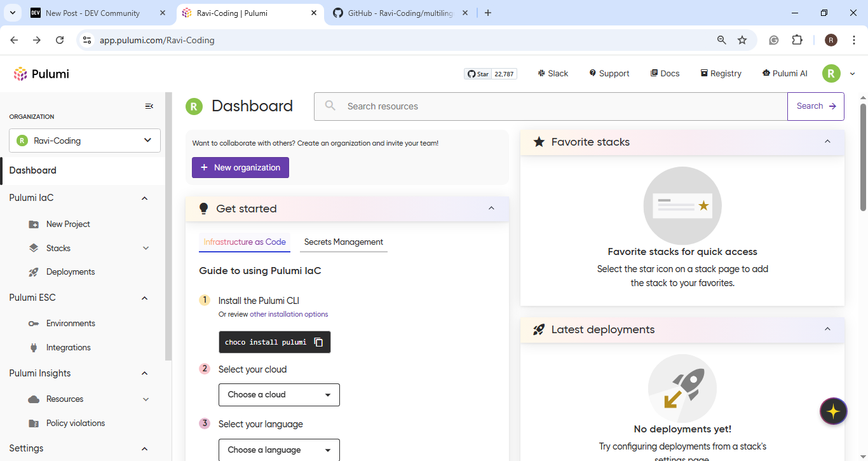Select the Infrastructure as Code tab
868x461 pixels.
[x=245, y=242]
